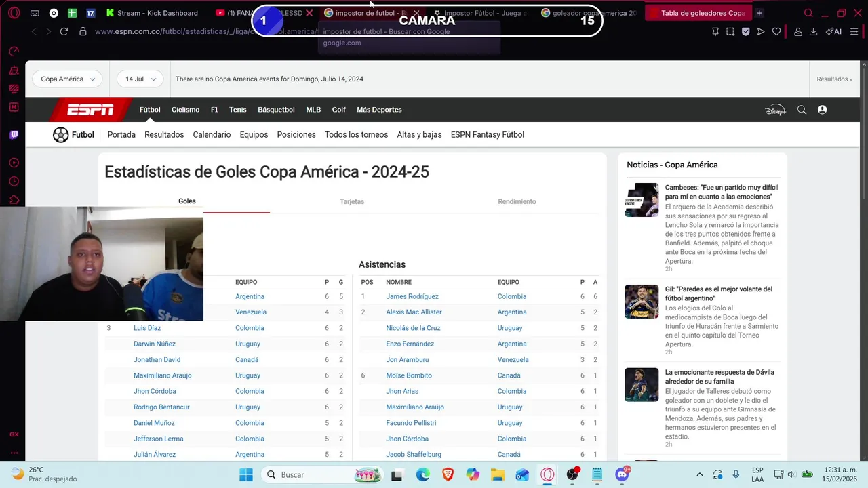Image resolution: width=868 pixels, height=488 pixels.
Task: Switch to Tabla de goleadores Copa tab
Action: 698,13
